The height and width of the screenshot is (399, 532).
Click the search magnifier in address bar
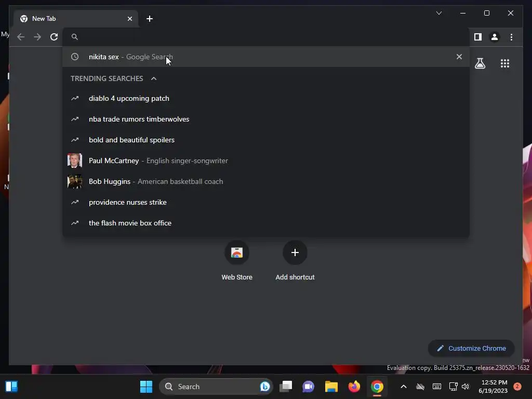pos(75,37)
